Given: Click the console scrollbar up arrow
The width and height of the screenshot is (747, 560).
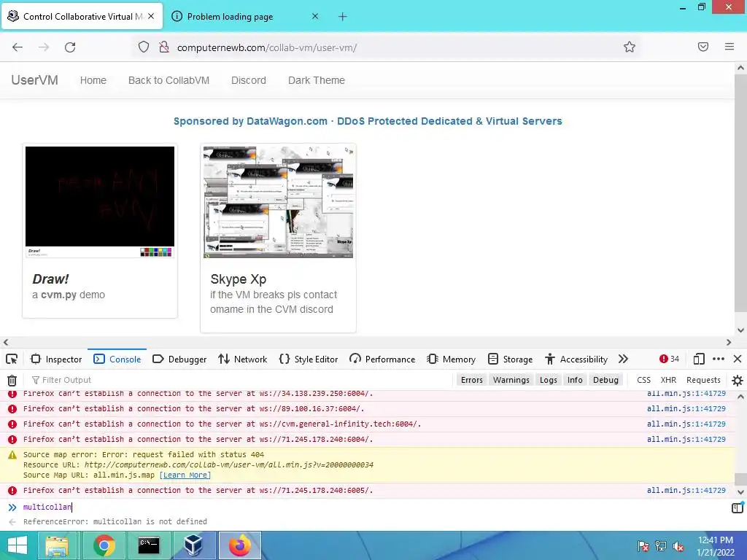Looking at the screenshot, I should pos(740,396).
